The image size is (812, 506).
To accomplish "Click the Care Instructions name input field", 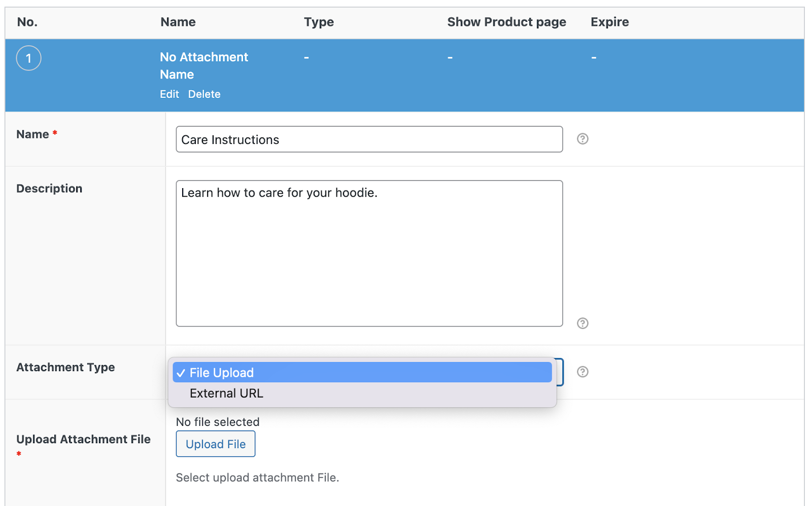I will tap(369, 139).
